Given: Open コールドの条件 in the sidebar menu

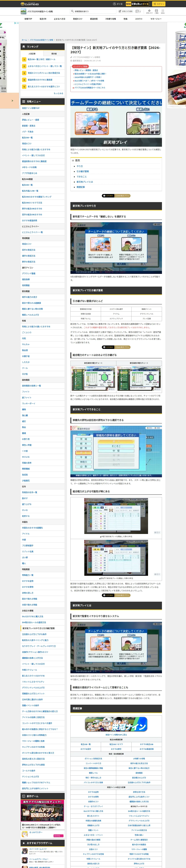Looking at the screenshot, I should [x=29, y=771].
